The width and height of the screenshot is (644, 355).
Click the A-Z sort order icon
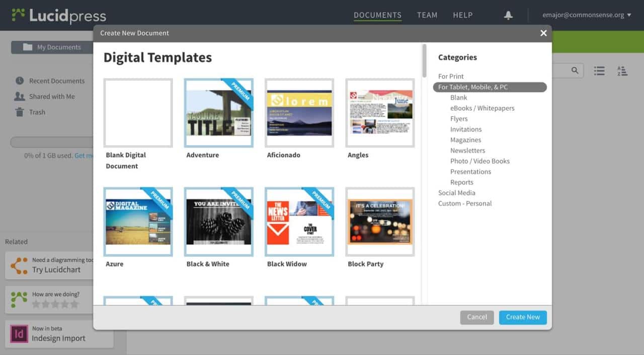click(x=622, y=71)
